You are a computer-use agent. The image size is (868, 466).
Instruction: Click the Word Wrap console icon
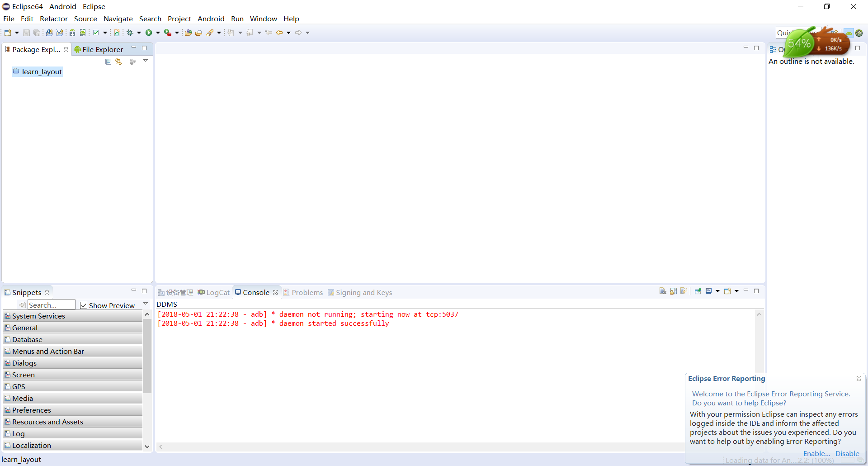684,291
